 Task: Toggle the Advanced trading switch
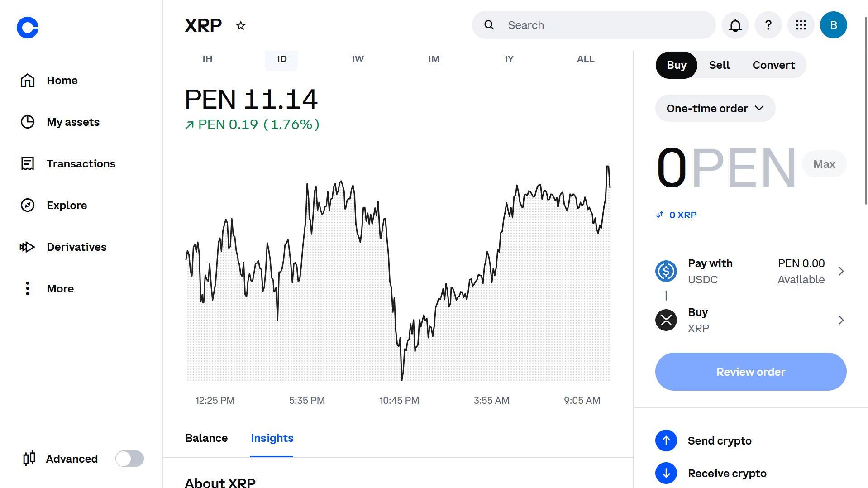click(129, 459)
